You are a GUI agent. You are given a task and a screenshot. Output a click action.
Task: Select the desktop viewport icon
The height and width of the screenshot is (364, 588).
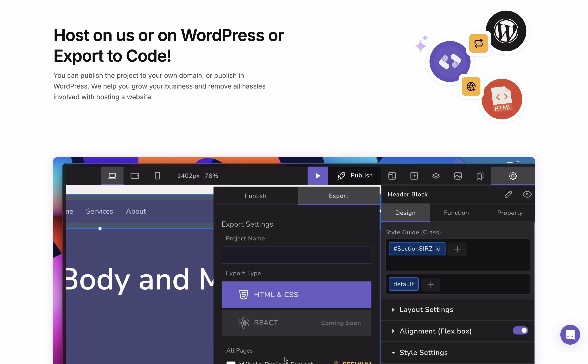tap(112, 176)
